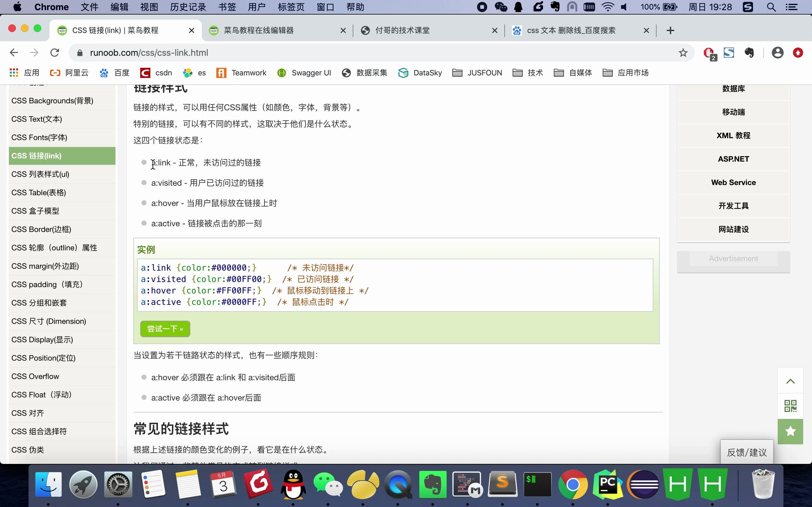Click the scroll-to-top arrow button
Viewport: 812px width, 507px height.
point(790,381)
